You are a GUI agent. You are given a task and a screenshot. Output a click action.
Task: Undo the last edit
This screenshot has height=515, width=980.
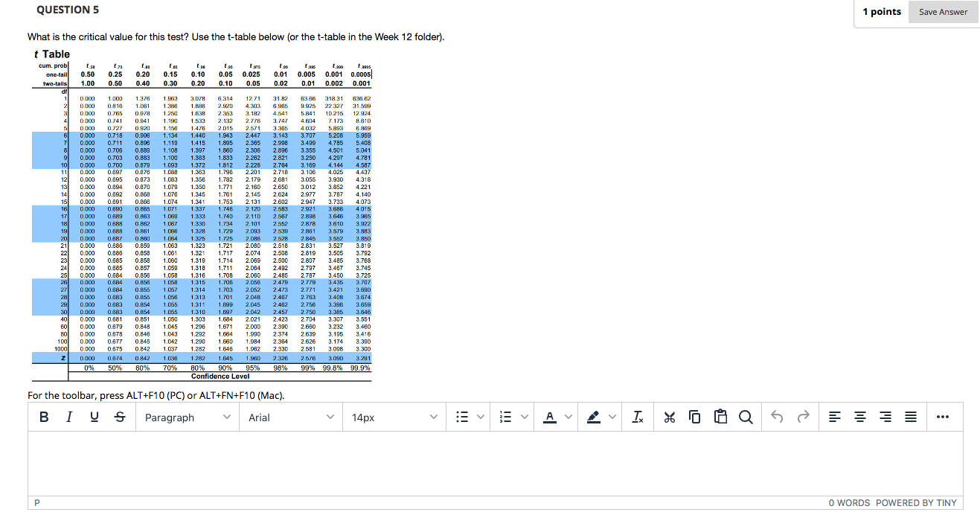(778, 418)
